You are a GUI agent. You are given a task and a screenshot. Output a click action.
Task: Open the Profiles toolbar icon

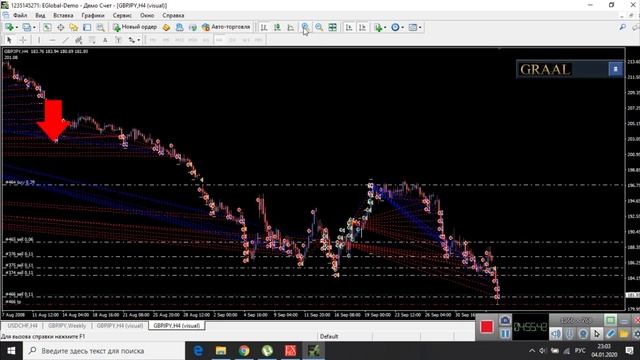click(26, 27)
